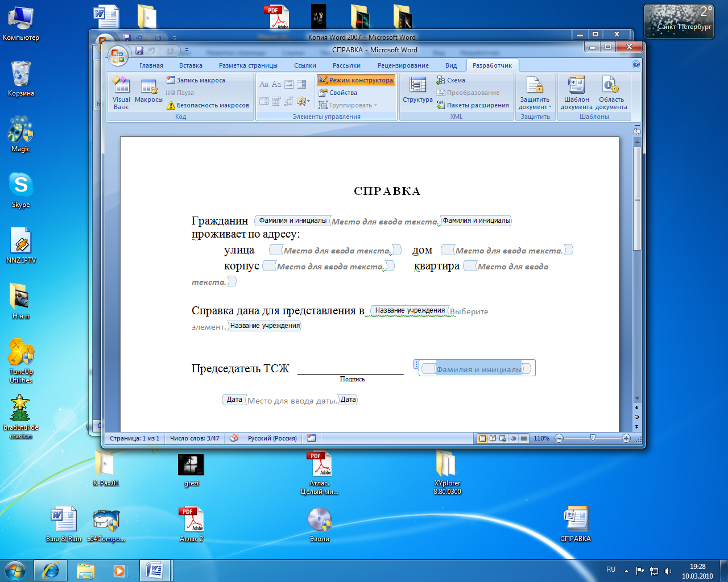Image resolution: width=728 pixels, height=582 pixels.
Task: Click Start button on taskbar
Action: coord(15,570)
